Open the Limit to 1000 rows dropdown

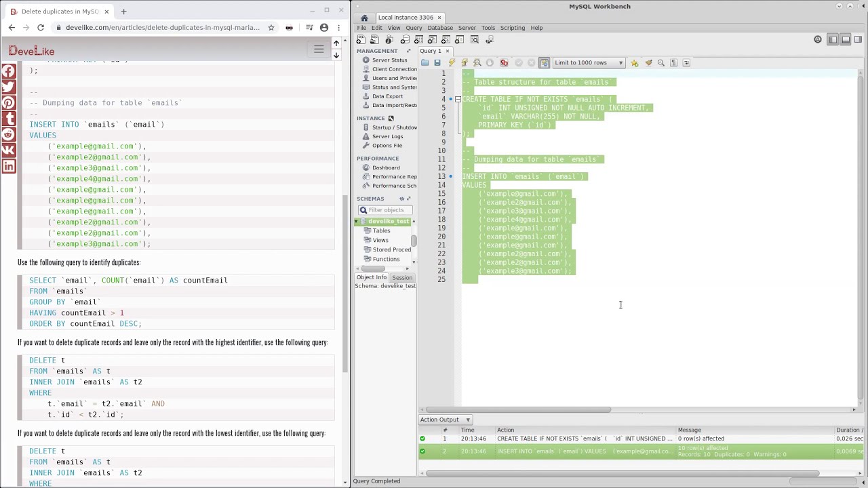[x=589, y=63]
